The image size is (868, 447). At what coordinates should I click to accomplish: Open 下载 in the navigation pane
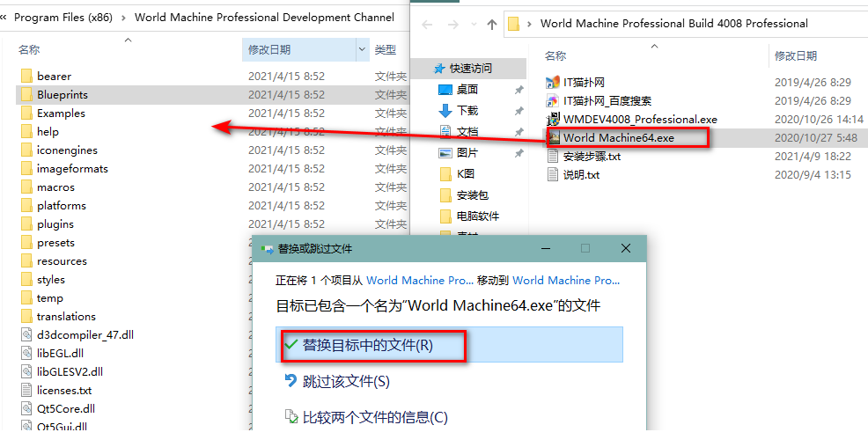tap(467, 111)
